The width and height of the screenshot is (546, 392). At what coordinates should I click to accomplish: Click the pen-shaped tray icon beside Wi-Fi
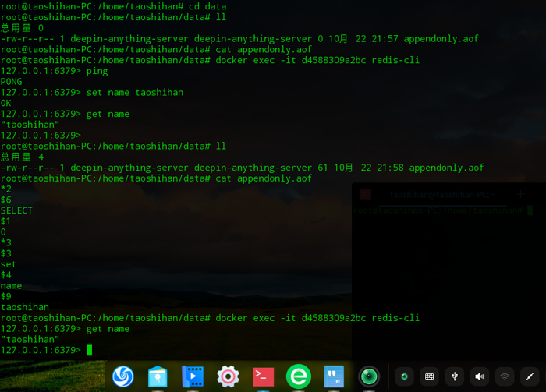[x=530, y=376]
